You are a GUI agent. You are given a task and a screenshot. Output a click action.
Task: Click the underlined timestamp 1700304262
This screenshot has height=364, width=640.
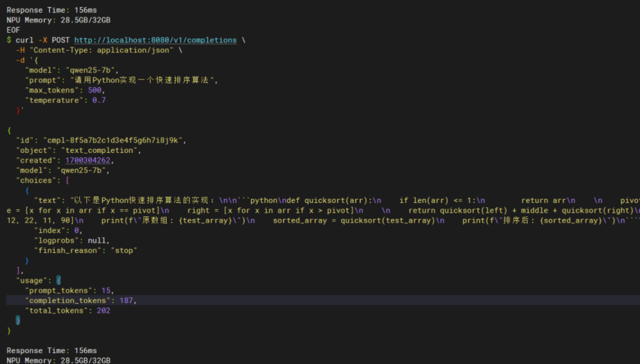(88, 160)
